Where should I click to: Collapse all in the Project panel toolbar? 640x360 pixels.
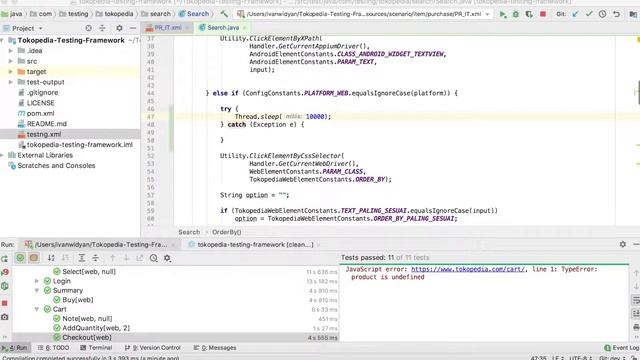point(102,28)
